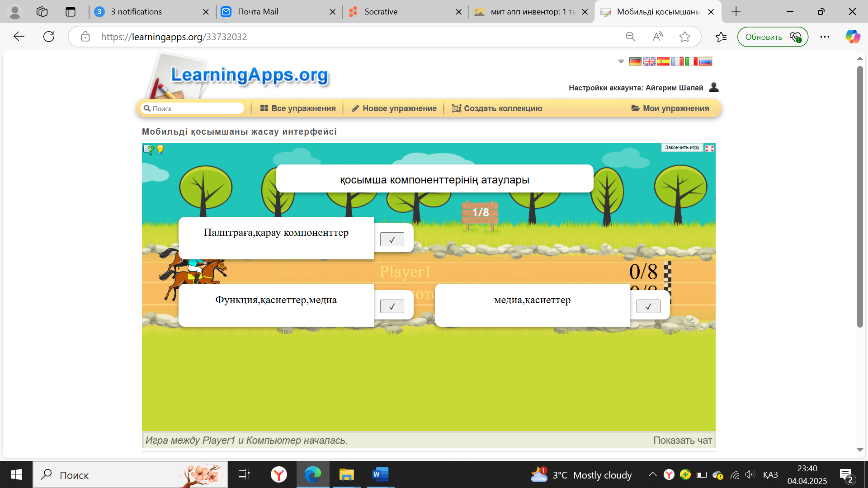The image size is (868, 488).
Task: Add page to favorites star icon
Action: tap(684, 37)
